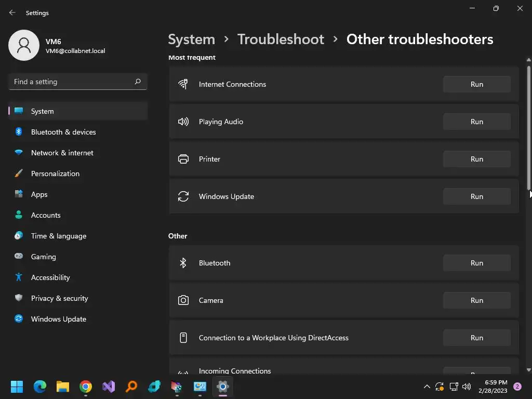
Task: Open Visual Studio from the taskbar
Action: click(109, 387)
